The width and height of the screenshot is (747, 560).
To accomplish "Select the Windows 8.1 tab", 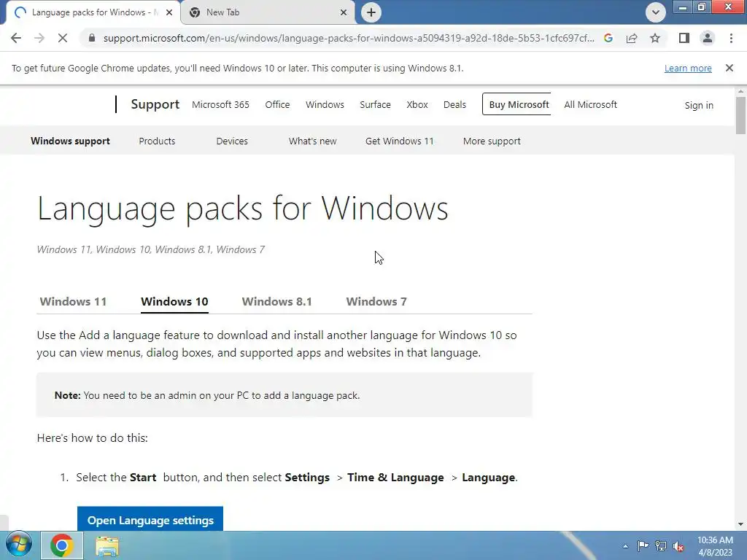I will [x=276, y=301].
